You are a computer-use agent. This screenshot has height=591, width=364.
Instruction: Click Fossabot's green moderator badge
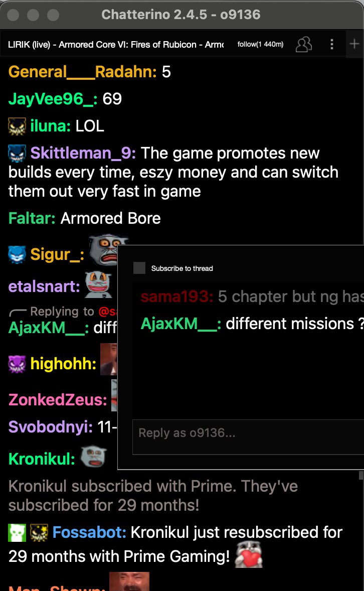[17, 533]
